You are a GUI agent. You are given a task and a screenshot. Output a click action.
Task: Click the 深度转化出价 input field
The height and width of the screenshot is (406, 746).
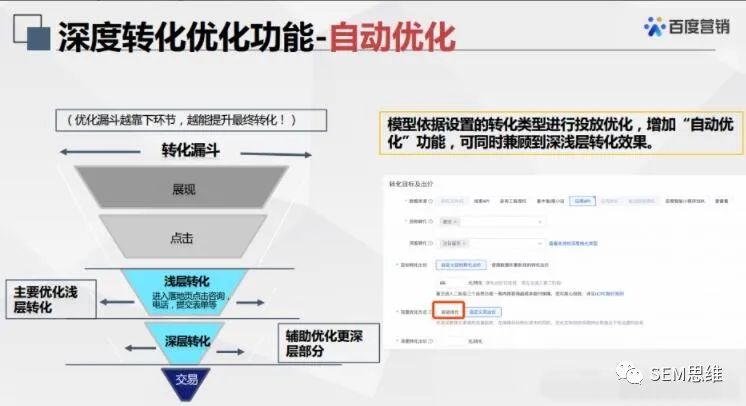pos(451,341)
